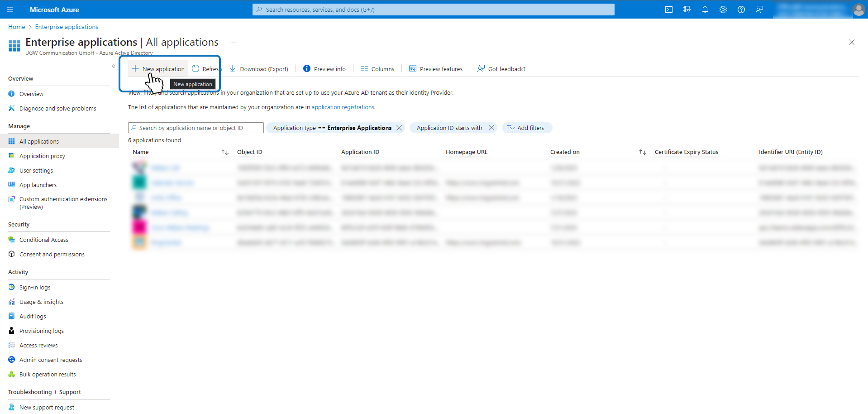Focus the top Search resources, services field
Viewport: 868px width, 414px height.
[x=434, y=10]
